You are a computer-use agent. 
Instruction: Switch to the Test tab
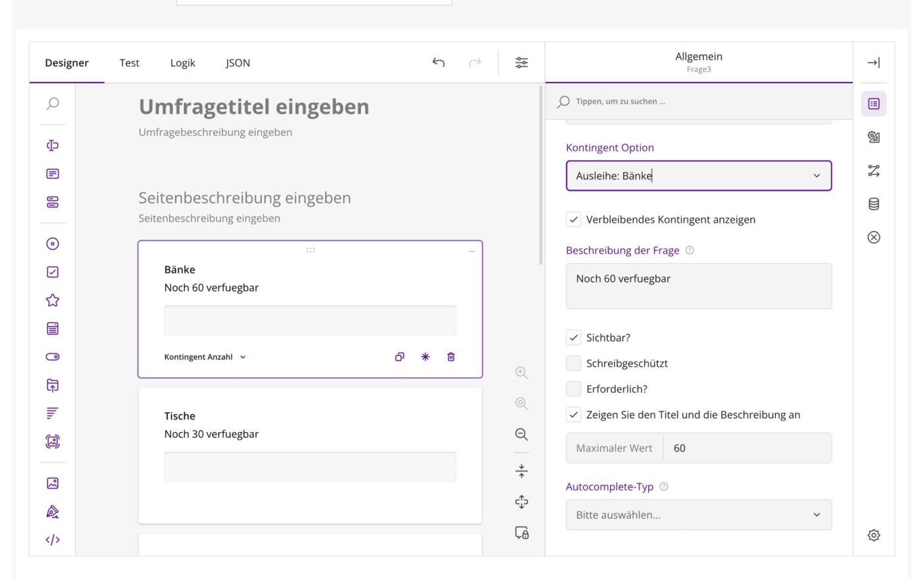click(129, 63)
